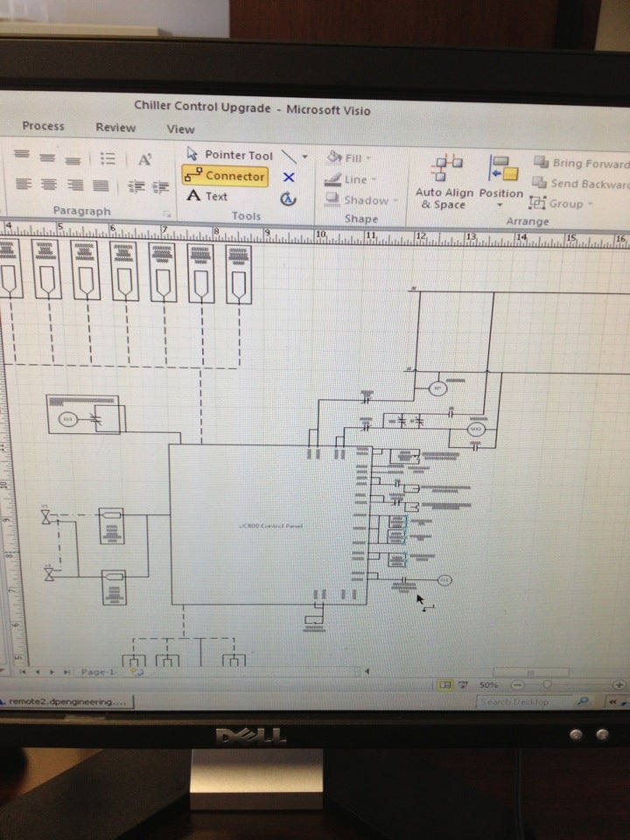Expand the Group dropdown
630x840 pixels.
[x=560, y=204]
